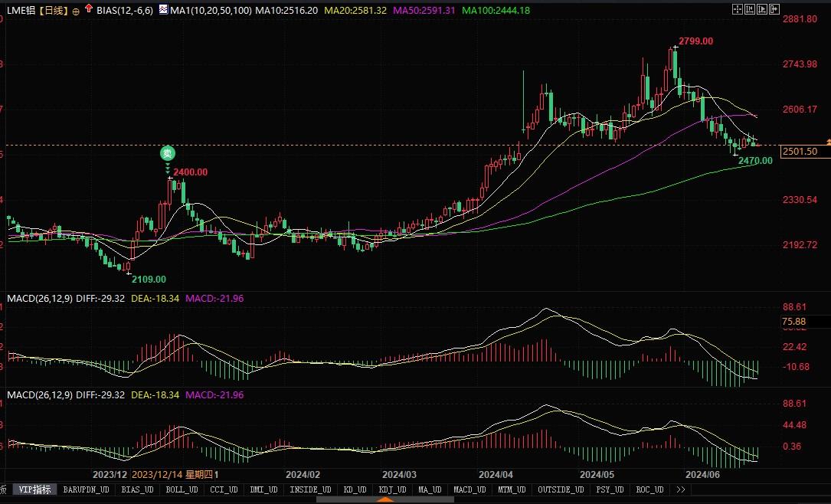Click the 44.48 value on lower MACD axis
This screenshot has width=831, height=504.
tap(794, 425)
